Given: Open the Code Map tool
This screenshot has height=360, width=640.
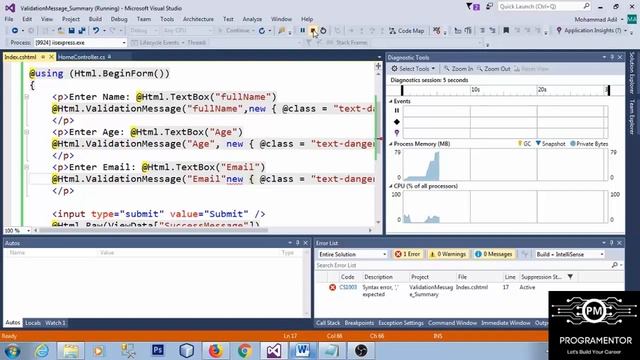Looking at the screenshot, I should tap(407, 31).
